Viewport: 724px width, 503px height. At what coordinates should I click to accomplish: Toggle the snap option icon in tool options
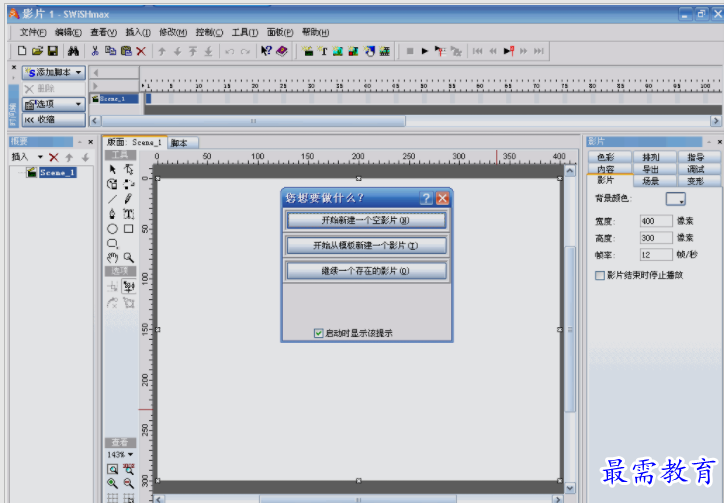point(128,287)
